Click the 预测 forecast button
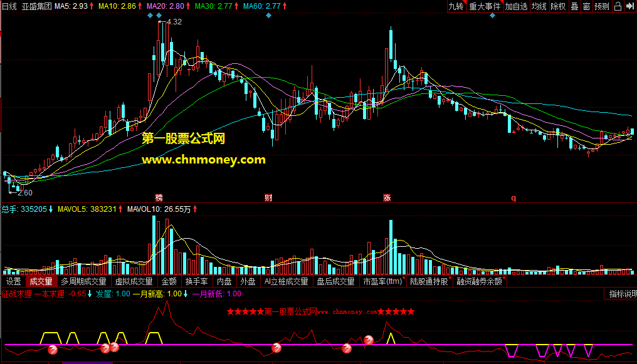Viewport: 637px width, 364px height. pyautogui.click(x=602, y=6)
